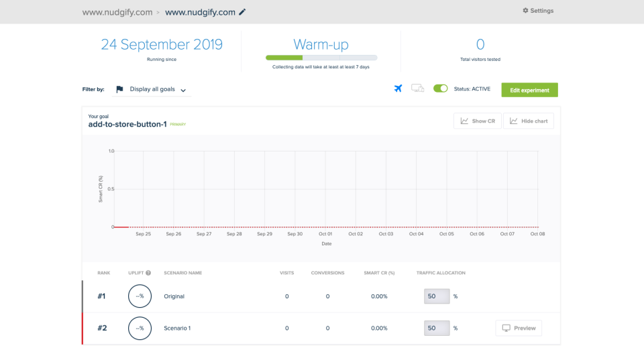The height and width of the screenshot is (354, 644).
Task: Click the Oct 01 date label on the chart
Action: tap(325, 234)
